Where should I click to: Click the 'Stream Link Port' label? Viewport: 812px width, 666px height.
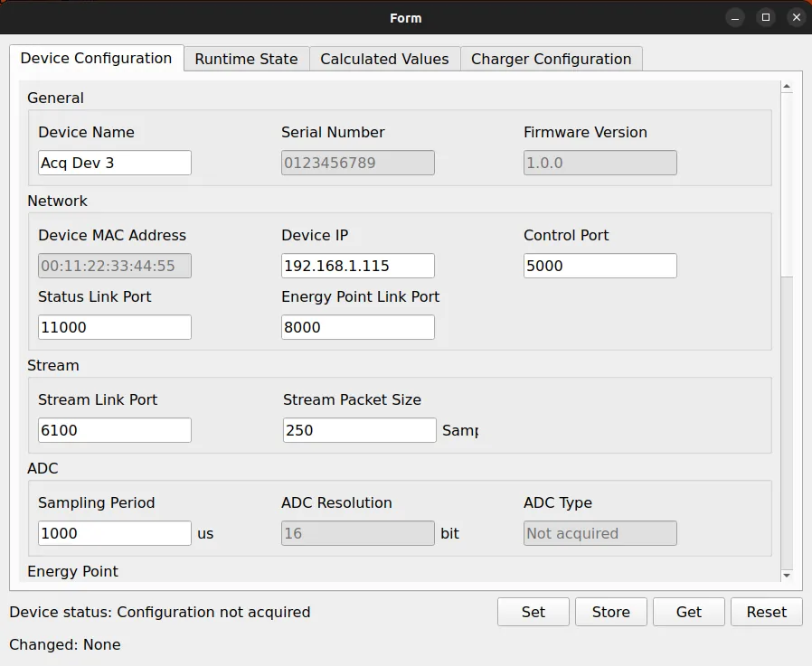(x=98, y=399)
